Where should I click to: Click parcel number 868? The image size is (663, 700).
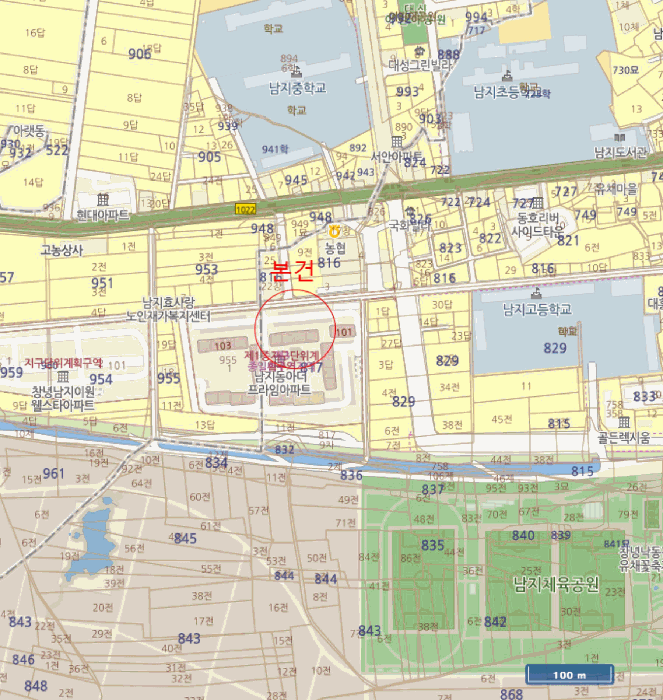pyautogui.click(x=512, y=694)
